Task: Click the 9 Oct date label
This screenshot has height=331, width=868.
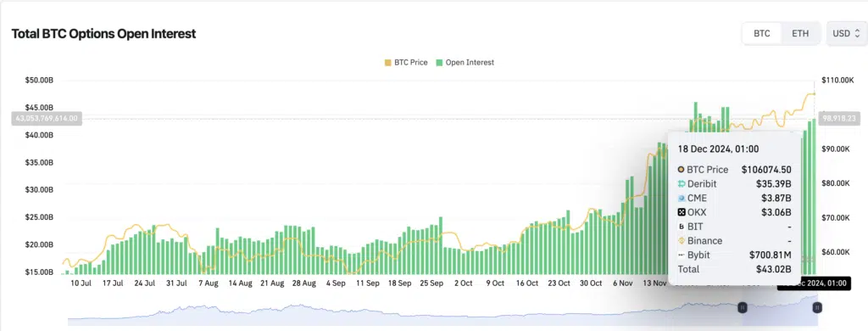Action: 495,283
